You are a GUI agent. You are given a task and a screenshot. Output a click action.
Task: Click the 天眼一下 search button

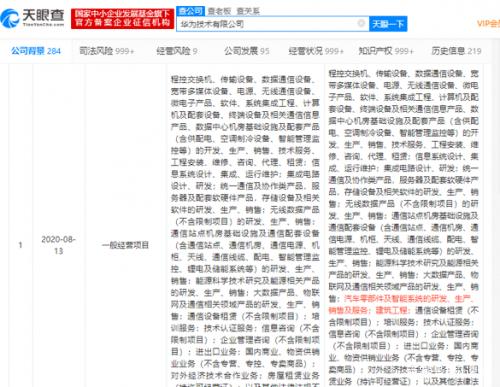coord(388,24)
